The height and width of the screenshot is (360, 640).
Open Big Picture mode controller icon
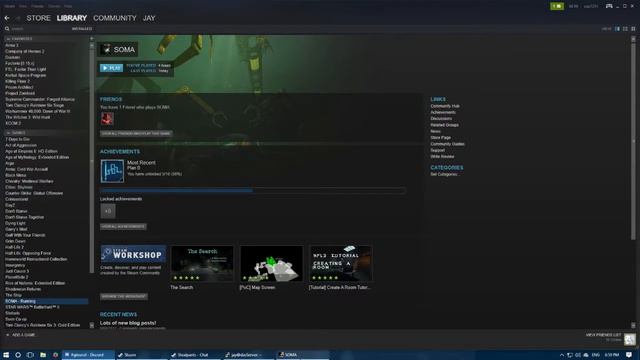609,6
